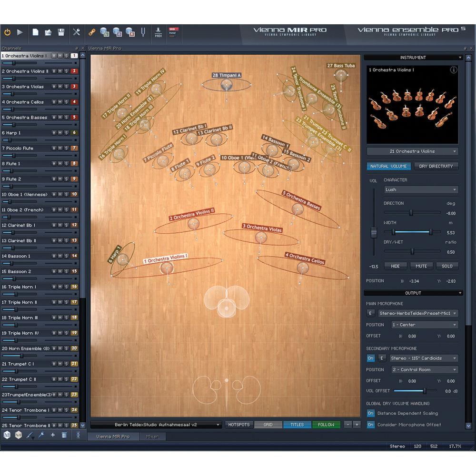Click the trash icon below channel list
476x476 pixels.
pos(64,435)
